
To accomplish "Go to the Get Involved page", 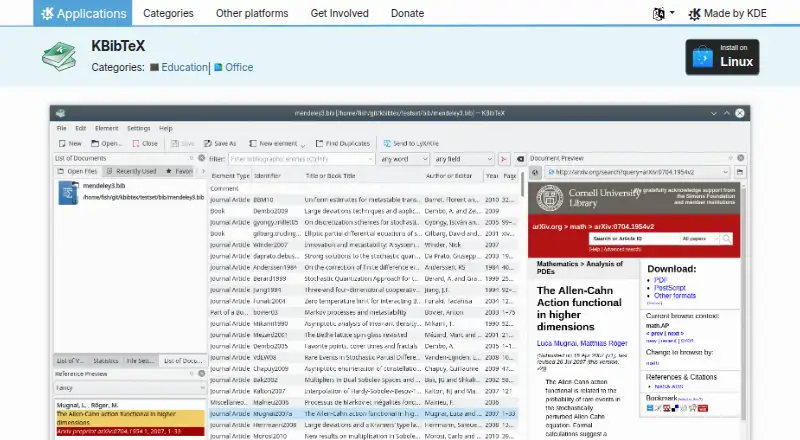I will tap(339, 13).
